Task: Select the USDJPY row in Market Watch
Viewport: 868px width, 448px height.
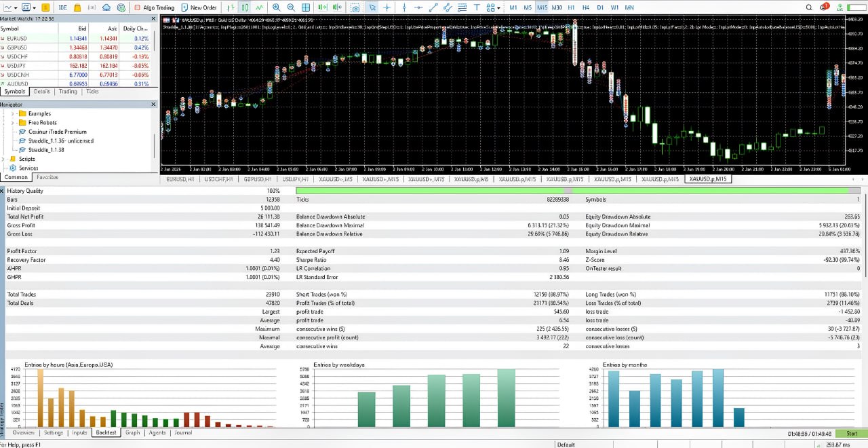Action: coord(77,66)
